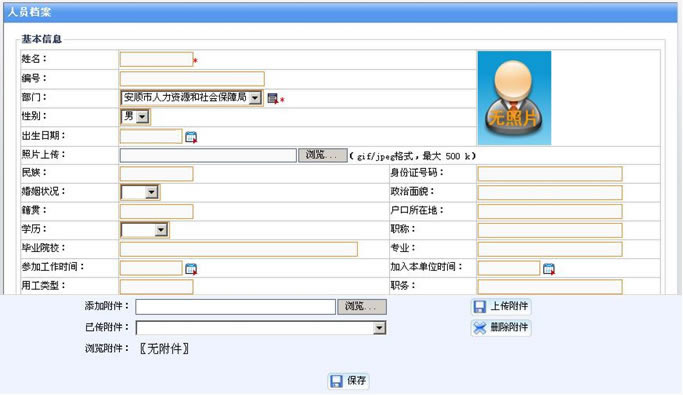Click the 基本信息 group label
The width and height of the screenshot is (683, 395).
point(42,39)
